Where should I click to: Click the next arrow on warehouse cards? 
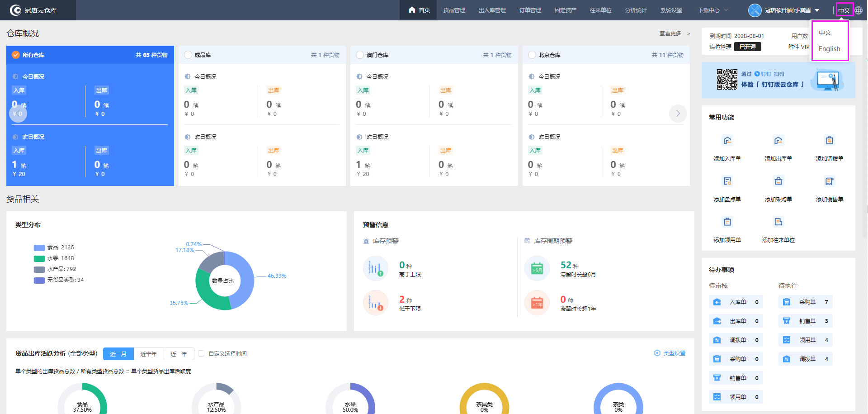(x=678, y=114)
